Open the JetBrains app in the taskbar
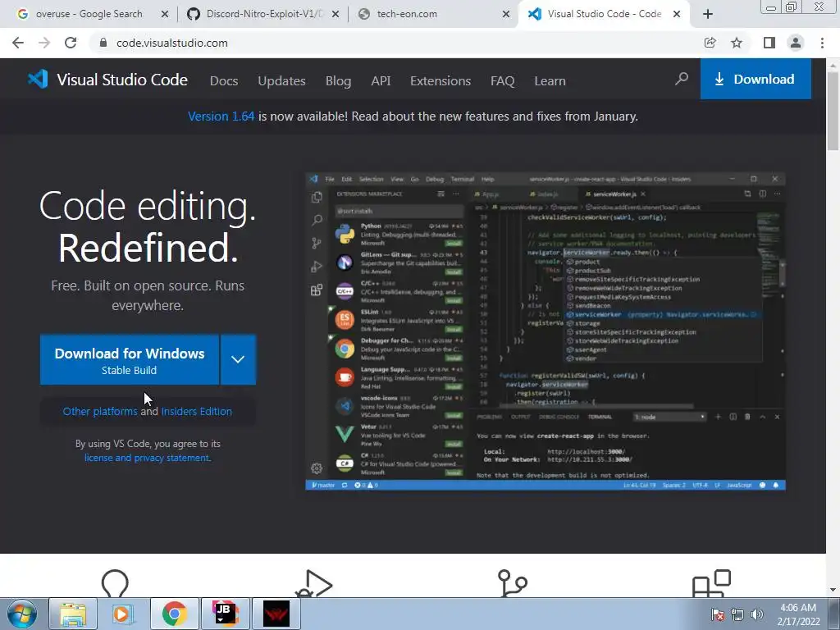The height and width of the screenshot is (630, 840). click(x=225, y=614)
